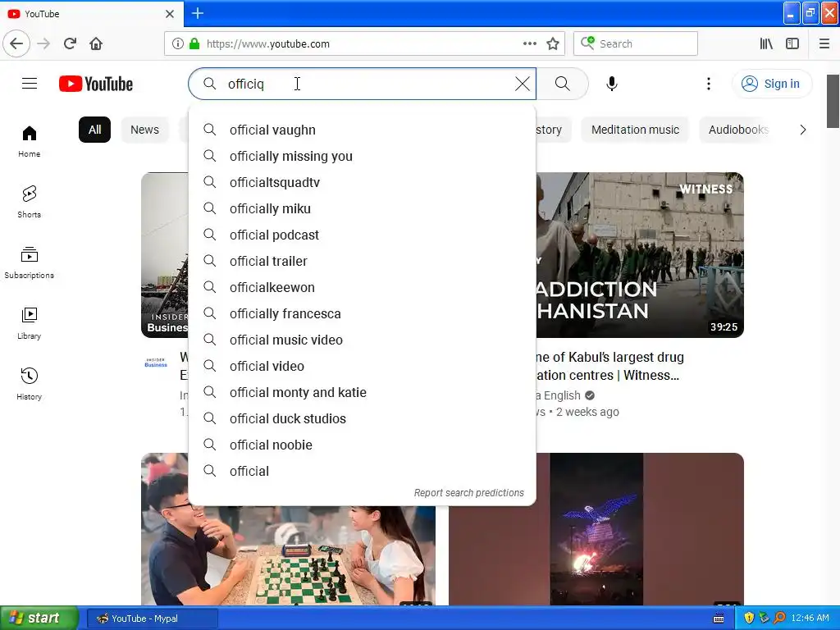The height and width of the screenshot is (630, 840).
Task: Select the All filter chip
Action: [x=95, y=130]
